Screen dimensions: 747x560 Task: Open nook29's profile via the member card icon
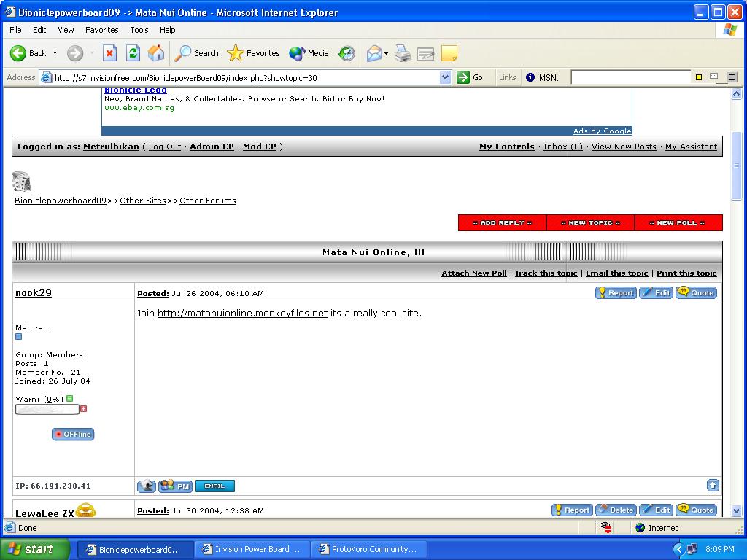click(147, 486)
